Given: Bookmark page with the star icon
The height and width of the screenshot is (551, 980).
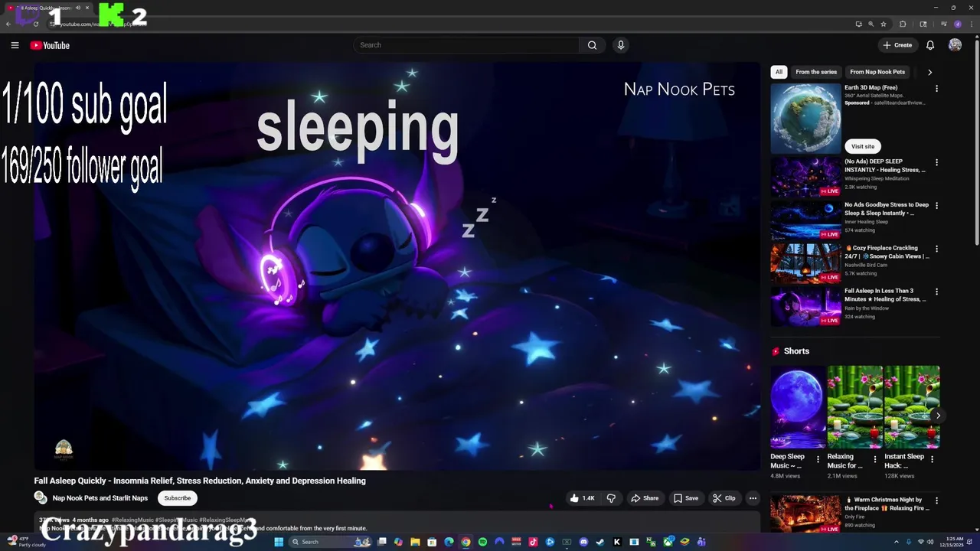Looking at the screenshot, I should [x=884, y=24].
